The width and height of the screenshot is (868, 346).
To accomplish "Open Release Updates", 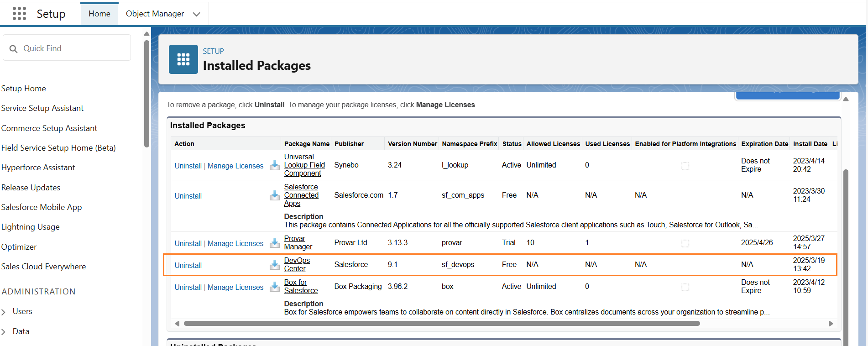I will pos(31,188).
